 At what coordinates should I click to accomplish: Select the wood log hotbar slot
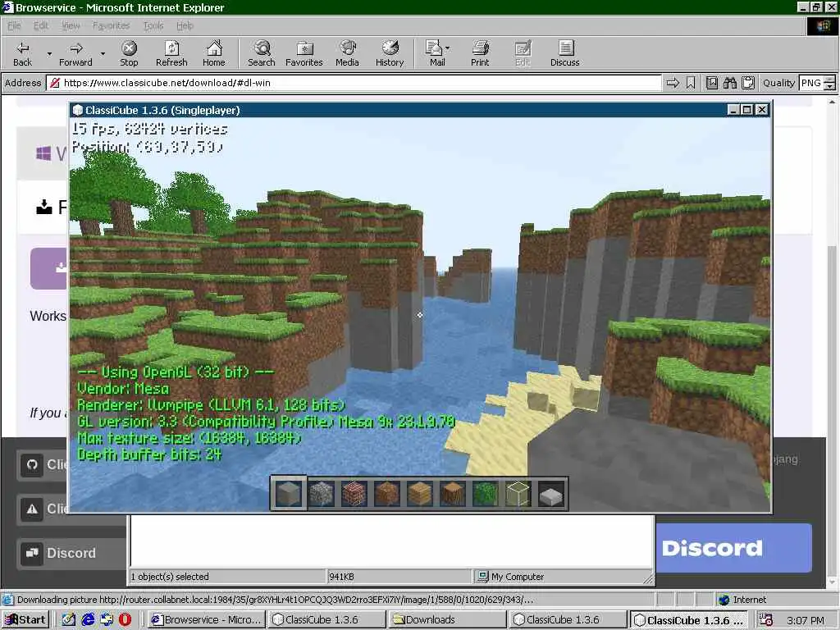click(x=453, y=493)
